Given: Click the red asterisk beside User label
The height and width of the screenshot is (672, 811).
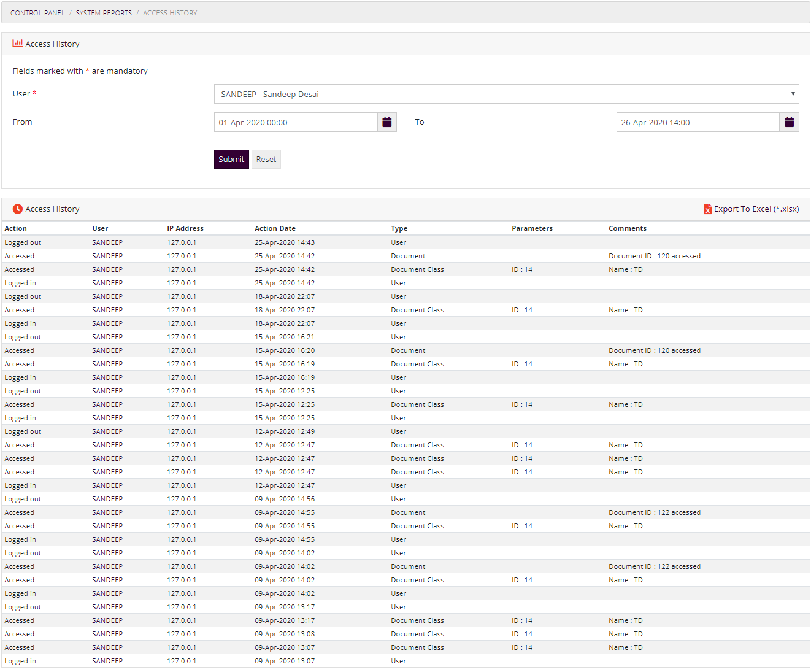Looking at the screenshot, I should pos(33,93).
